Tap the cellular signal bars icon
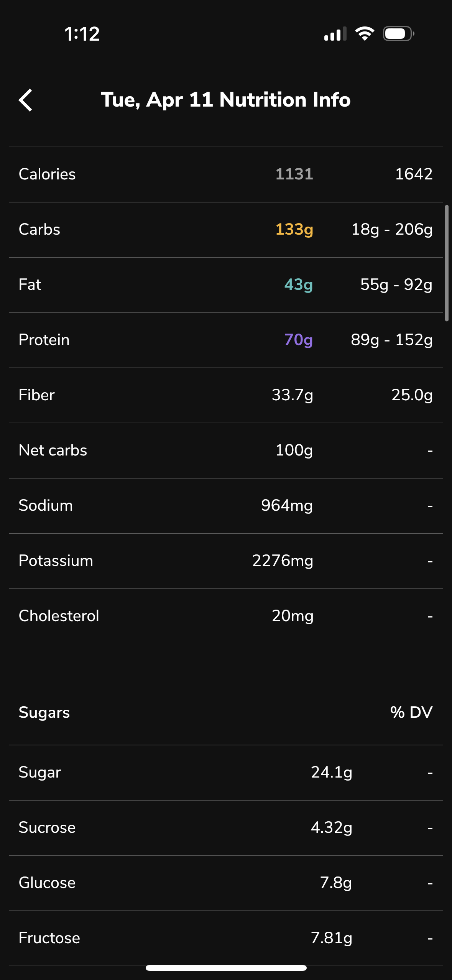 click(x=335, y=34)
